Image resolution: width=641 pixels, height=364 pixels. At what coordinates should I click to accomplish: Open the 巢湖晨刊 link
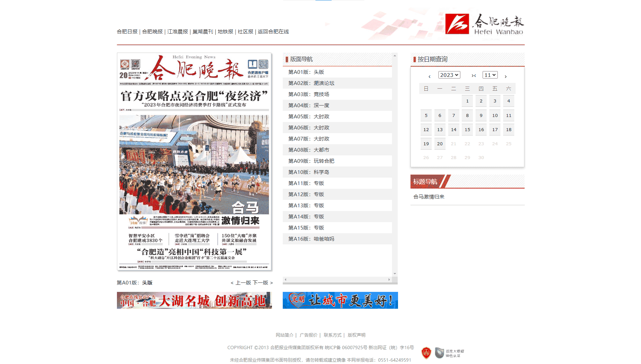click(203, 32)
